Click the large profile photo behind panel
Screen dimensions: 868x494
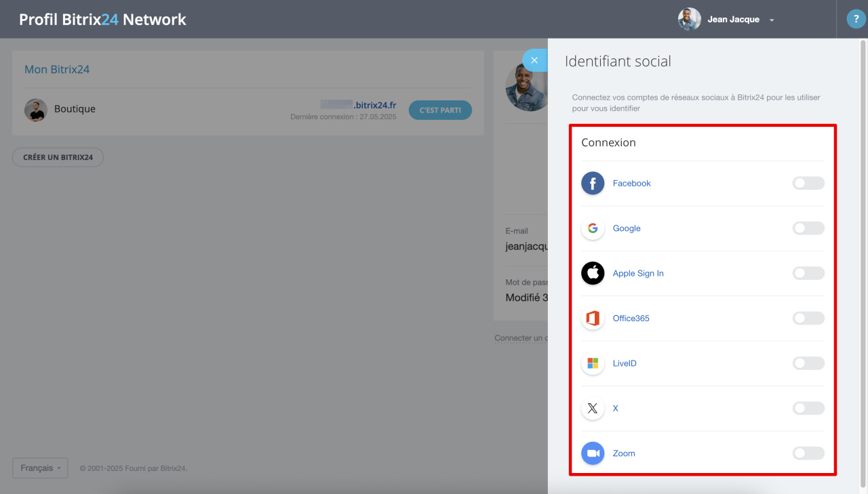coord(527,87)
